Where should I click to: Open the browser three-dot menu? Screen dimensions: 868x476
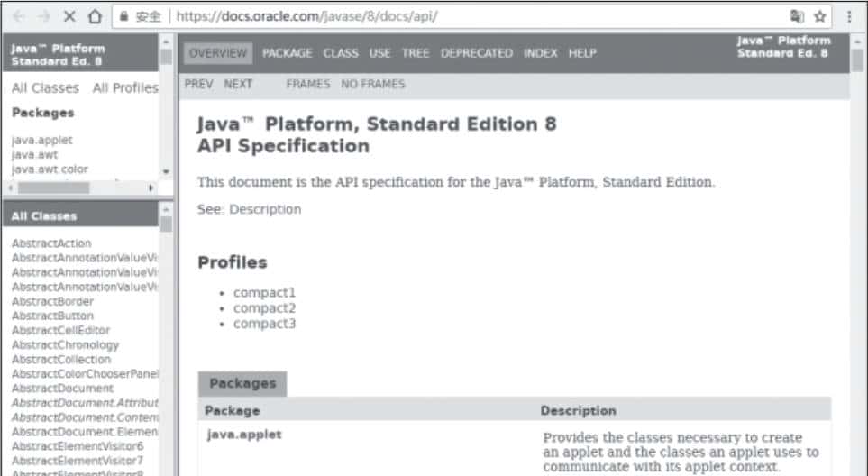tap(849, 16)
